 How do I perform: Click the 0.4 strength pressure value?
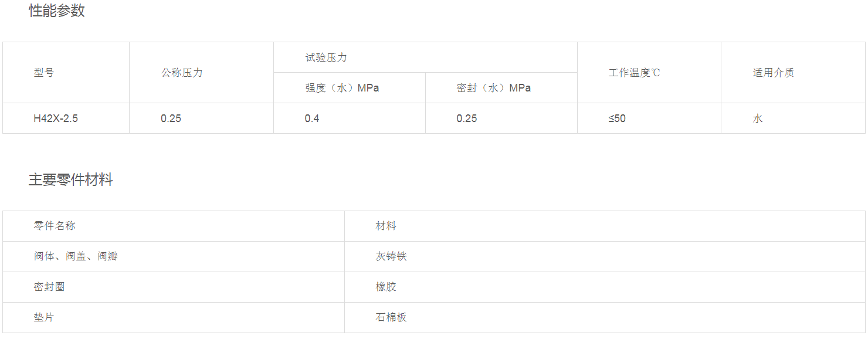point(312,118)
